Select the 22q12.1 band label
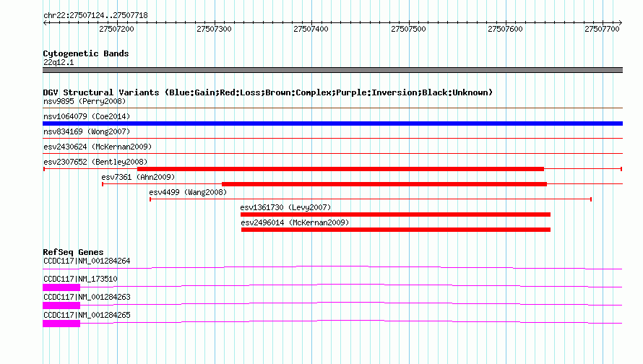 [x=59, y=62]
